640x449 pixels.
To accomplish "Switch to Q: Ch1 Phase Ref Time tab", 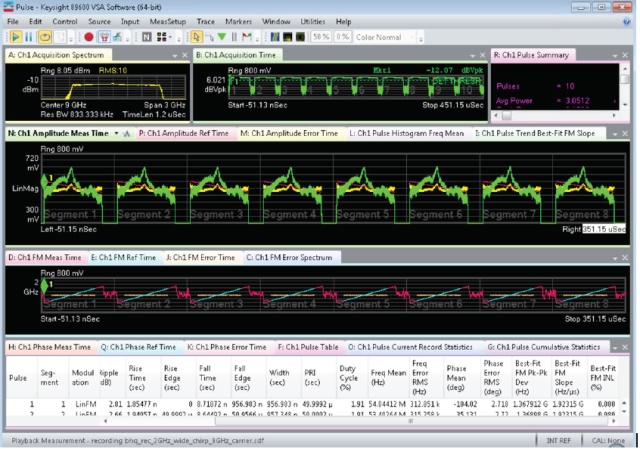I will 138,347.
